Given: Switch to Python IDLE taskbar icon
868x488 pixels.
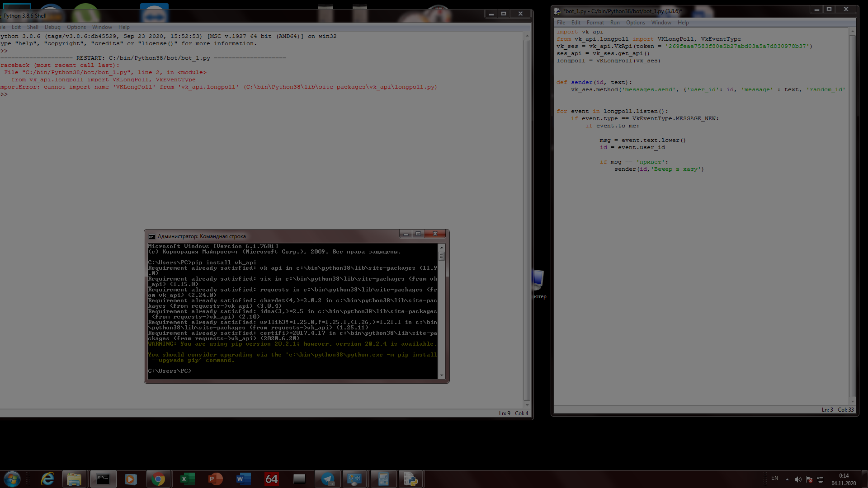Looking at the screenshot, I should pyautogui.click(x=410, y=479).
